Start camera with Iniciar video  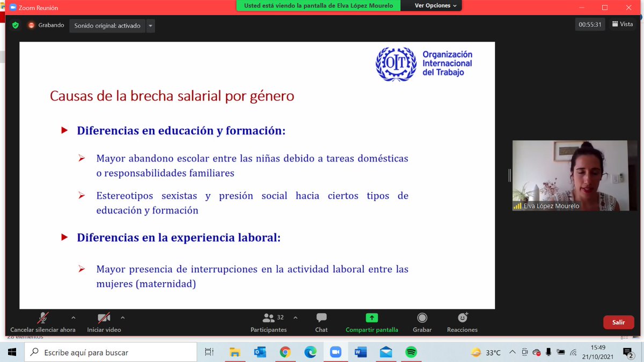(104, 323)
